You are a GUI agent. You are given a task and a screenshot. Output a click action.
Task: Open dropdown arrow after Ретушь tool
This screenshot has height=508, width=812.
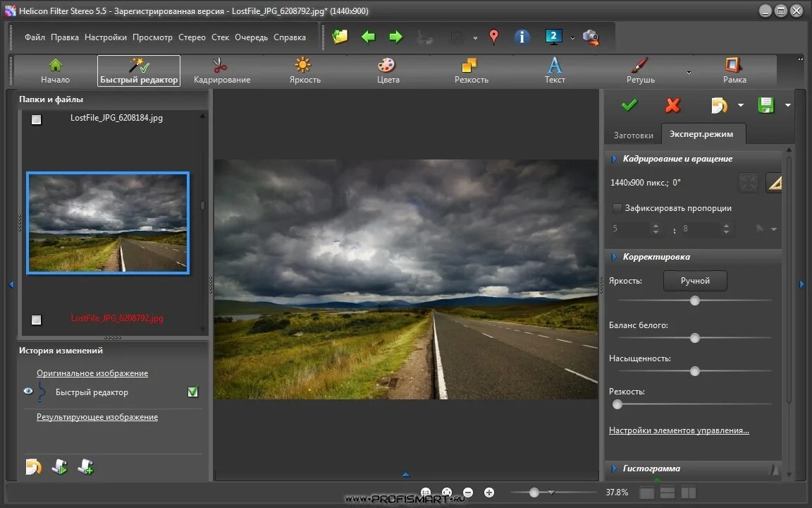click(x=689, y=73)
